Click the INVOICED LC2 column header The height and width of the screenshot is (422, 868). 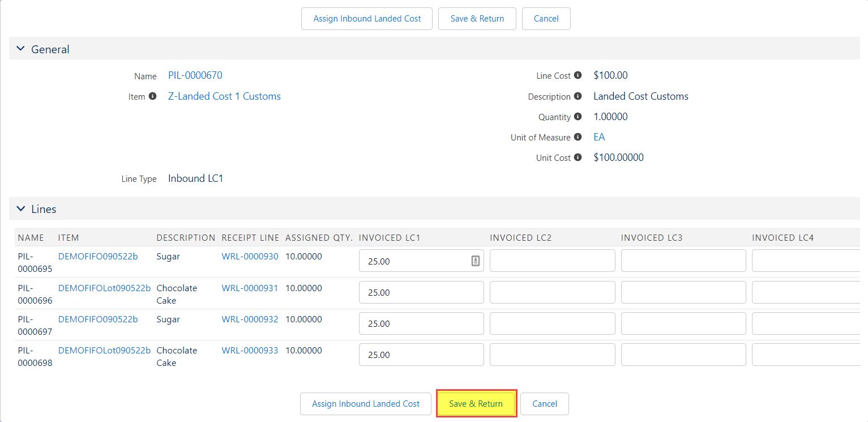tap(521, 238)
